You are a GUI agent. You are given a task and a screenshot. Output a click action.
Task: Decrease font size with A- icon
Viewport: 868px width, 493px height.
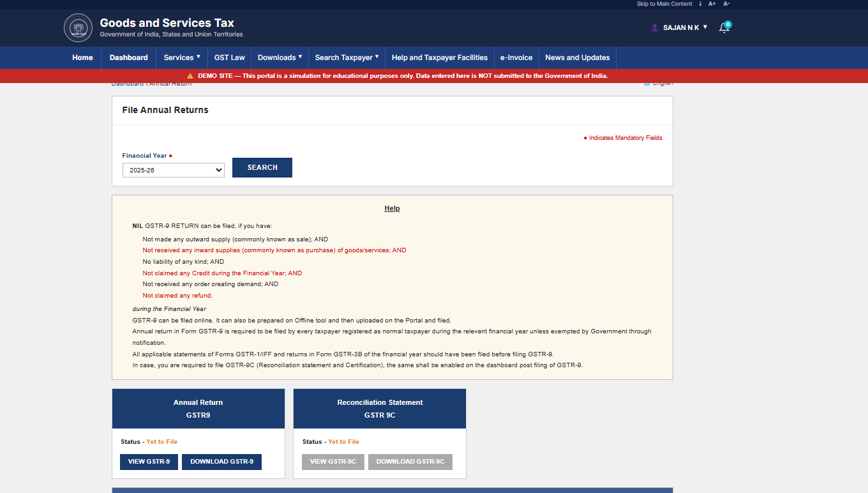point(726,4)
